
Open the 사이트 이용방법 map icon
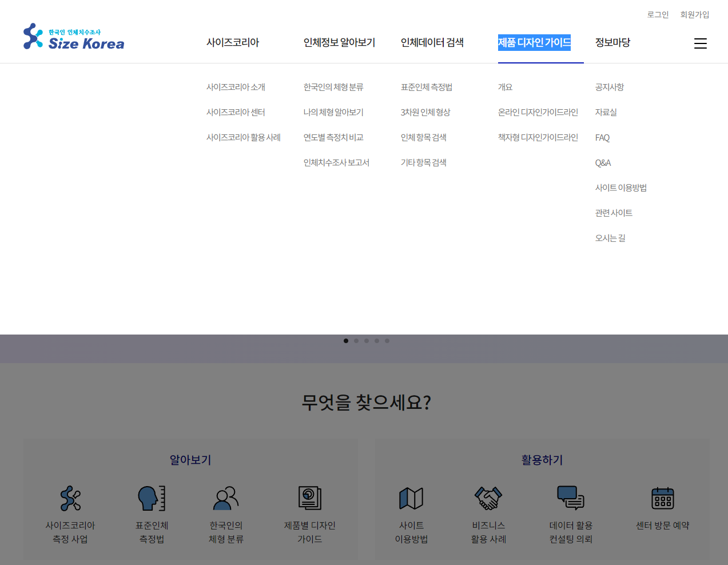pyautogui.click(x=411, y=498)
